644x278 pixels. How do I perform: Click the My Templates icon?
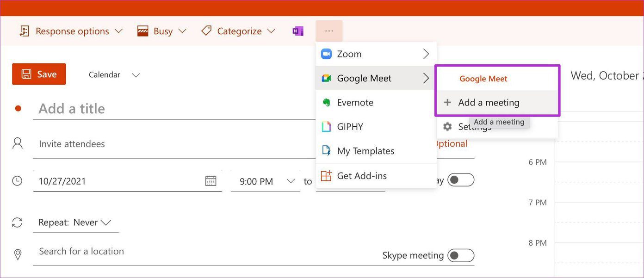pos(327,151)
